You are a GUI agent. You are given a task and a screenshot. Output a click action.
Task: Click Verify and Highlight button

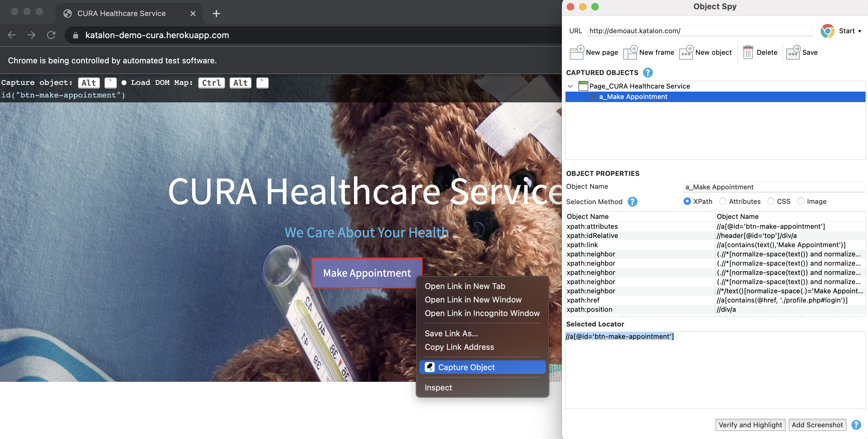pos(750,425)
